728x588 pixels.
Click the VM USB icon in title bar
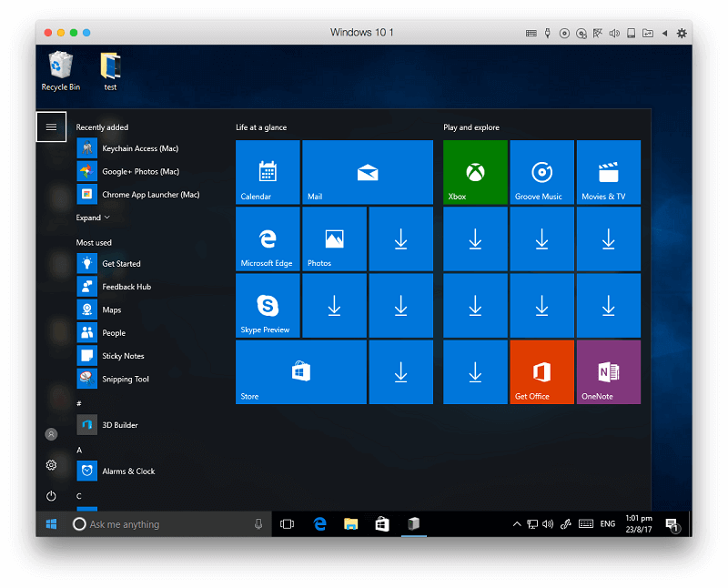(548, 33)
